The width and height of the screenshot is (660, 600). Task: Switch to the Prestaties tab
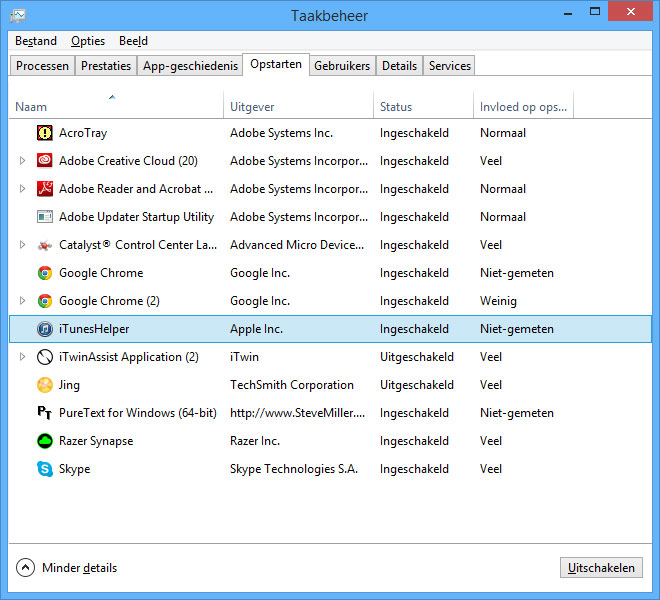pos(106,66)
